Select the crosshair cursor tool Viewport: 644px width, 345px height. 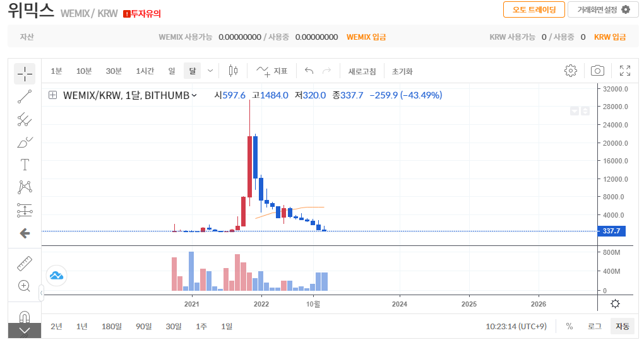click(x=25, y=74)
